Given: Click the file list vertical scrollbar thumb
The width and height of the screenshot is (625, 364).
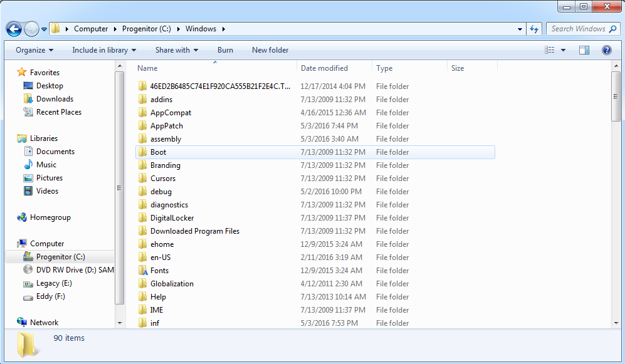Looking at the screenshot, I should (616, 96).
